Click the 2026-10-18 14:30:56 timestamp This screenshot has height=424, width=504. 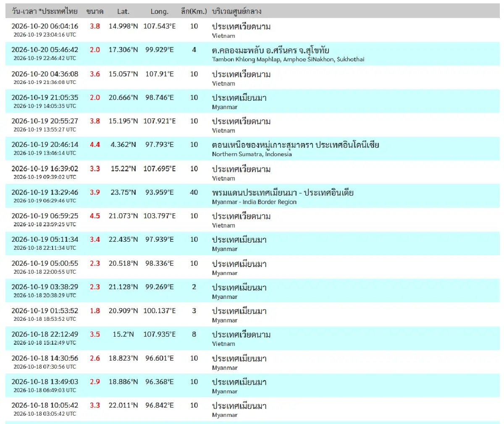tap(45, 358)
